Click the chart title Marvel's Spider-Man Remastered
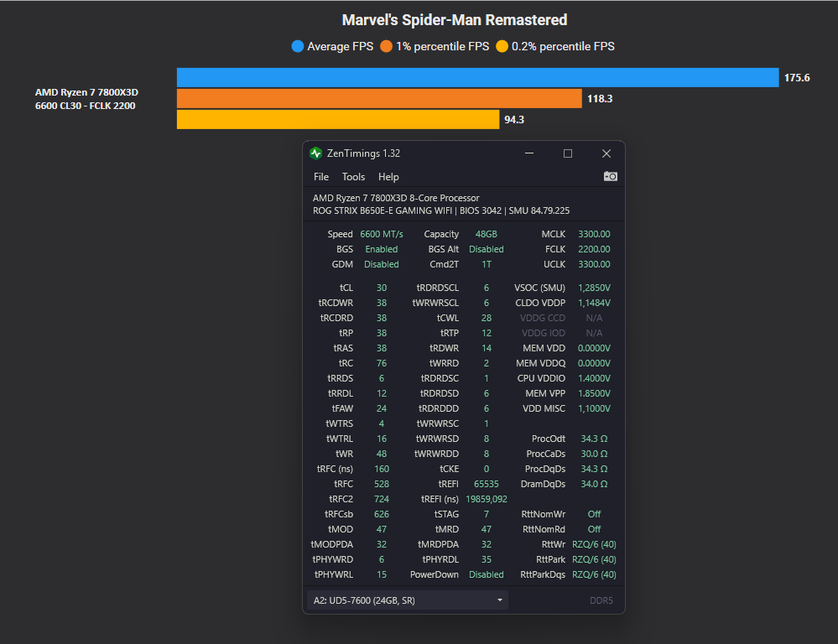 (455, 20)
